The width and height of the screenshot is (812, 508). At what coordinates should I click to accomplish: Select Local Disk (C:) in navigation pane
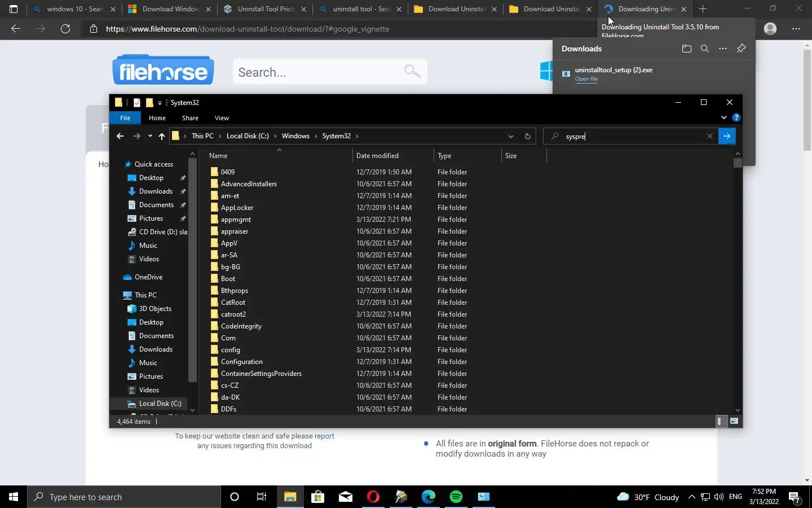coord(160,404)
